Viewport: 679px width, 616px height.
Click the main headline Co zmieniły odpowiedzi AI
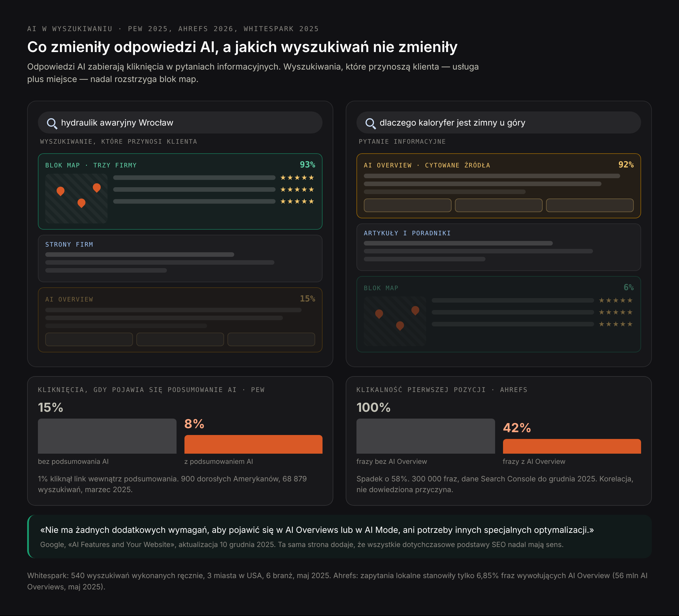pos(242,47)
